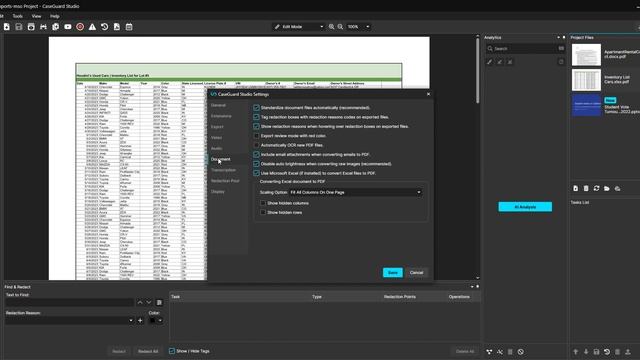The height and width of the screenshot is (360, 640).
Task: Toggle Show / Hide Tags checkbox
Action: click(172, 351)
